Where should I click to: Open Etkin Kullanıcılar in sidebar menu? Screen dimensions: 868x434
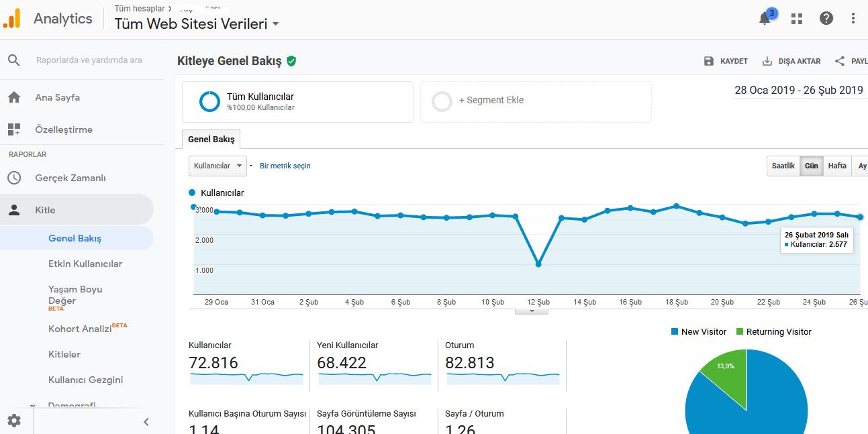click(x=85, y=264)
